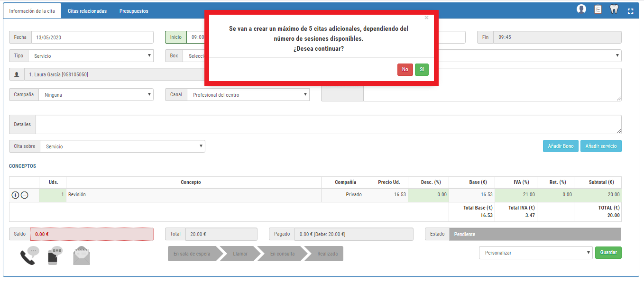Click the user profile icon in header
The height and width of the screenshot is (283, 644).
tap(581, 9)
